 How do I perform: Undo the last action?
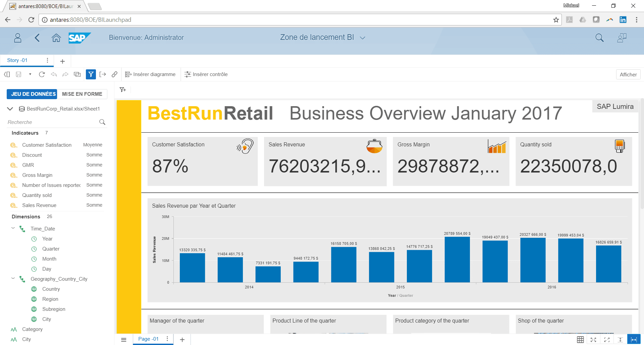[54, 74]
